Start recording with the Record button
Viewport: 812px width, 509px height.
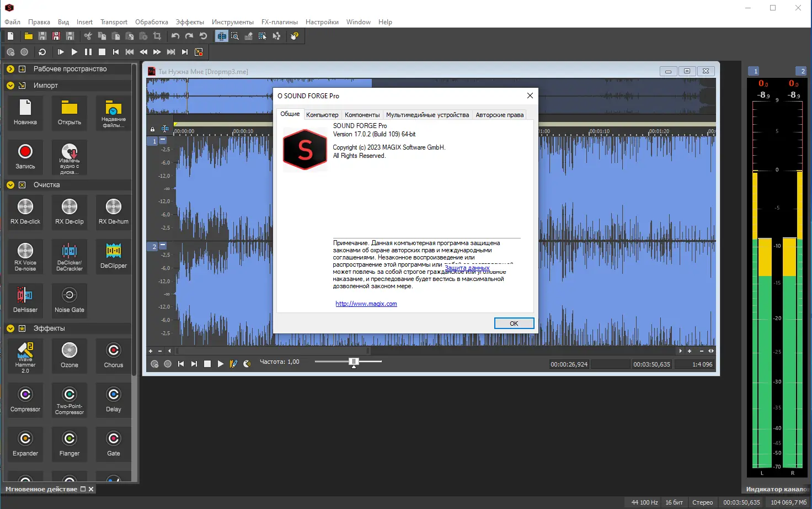[x=25, y=157]
